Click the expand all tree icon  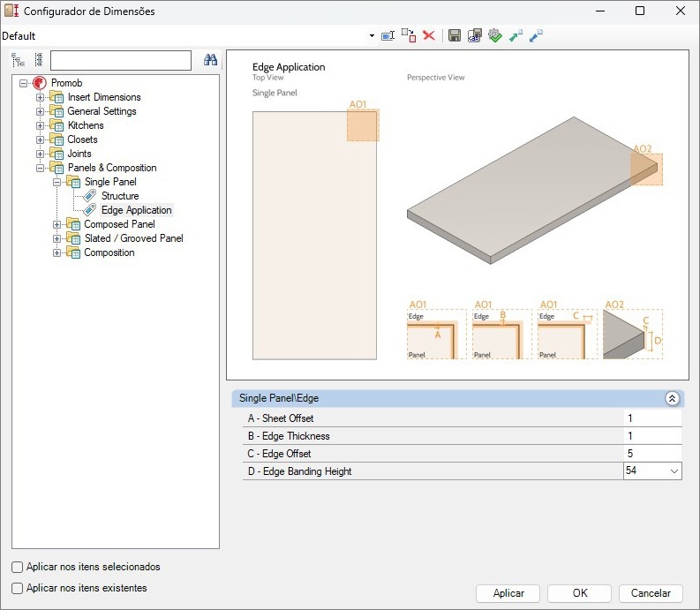coord(19,60)
